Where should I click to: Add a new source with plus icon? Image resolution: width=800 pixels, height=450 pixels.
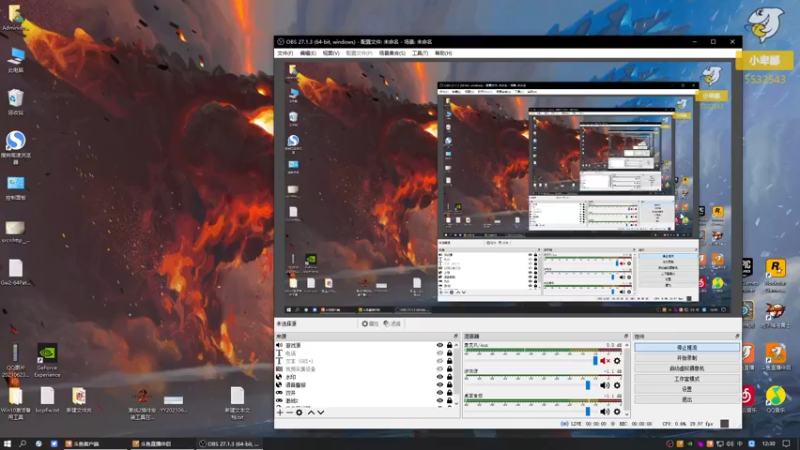click(x=280, y=412)
